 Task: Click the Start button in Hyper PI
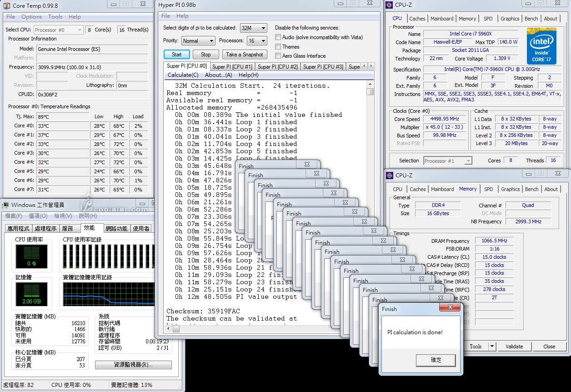tap(177, 55)
